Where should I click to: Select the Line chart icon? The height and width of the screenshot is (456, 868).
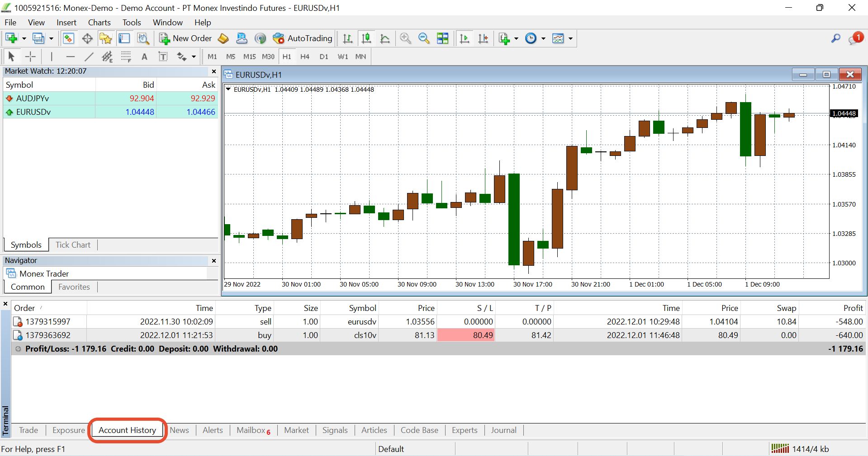point(385,38)
